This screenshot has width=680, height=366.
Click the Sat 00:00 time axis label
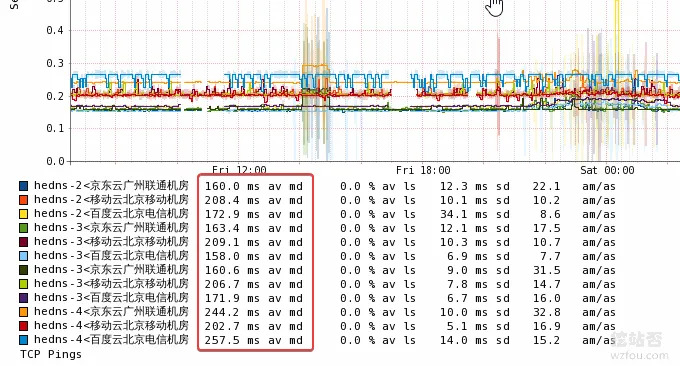607,170
